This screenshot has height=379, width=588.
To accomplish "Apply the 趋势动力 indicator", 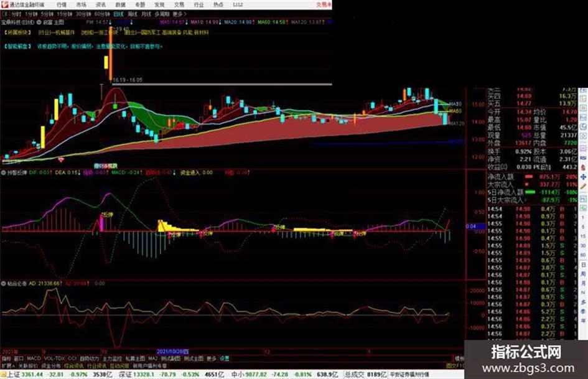I will pyautogui.click(x=89, y=358).
